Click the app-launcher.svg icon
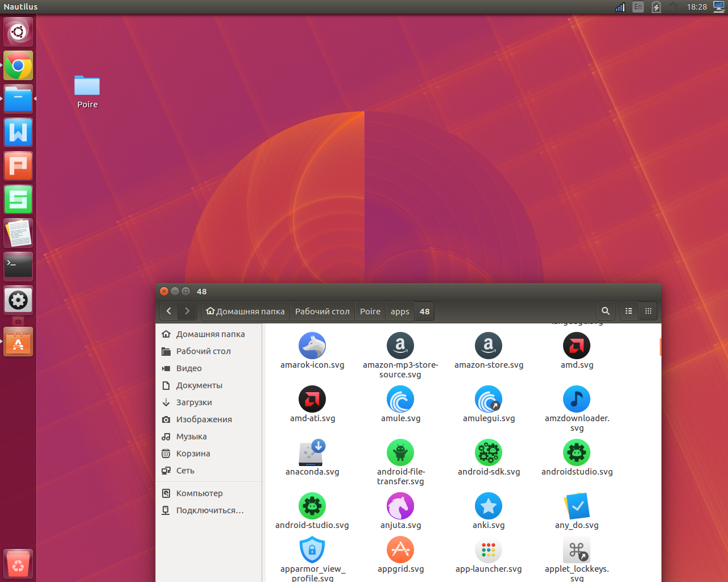Screen dimensions: 728x582 point(489,550)
